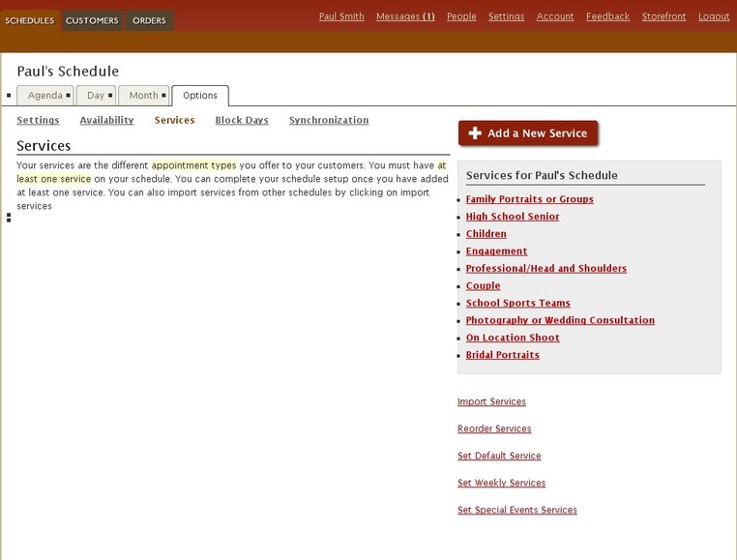The image size is (737, 560).
Task: Click the Paul's Schedule heading
Action: point(68,72)
